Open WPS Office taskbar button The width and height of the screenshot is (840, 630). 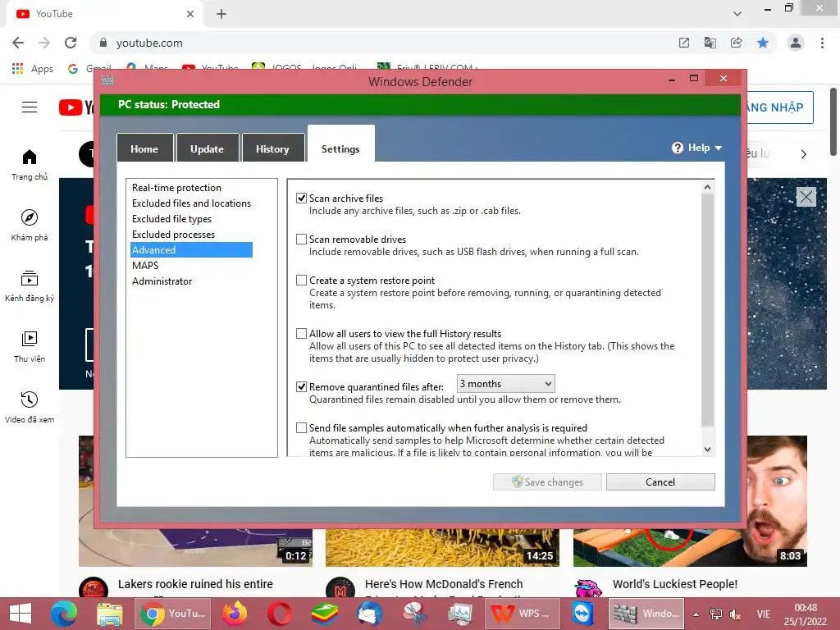pyautogui.click(x=523, y=614)
